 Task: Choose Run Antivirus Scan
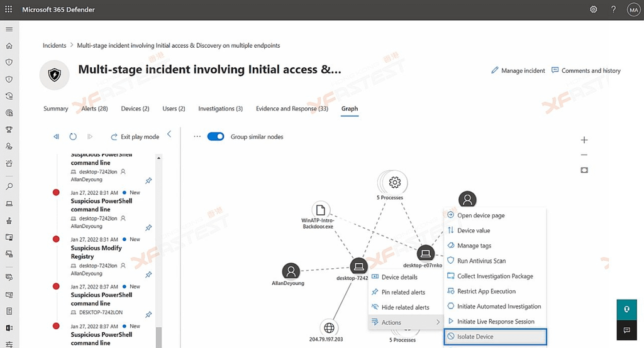point(495,261)
